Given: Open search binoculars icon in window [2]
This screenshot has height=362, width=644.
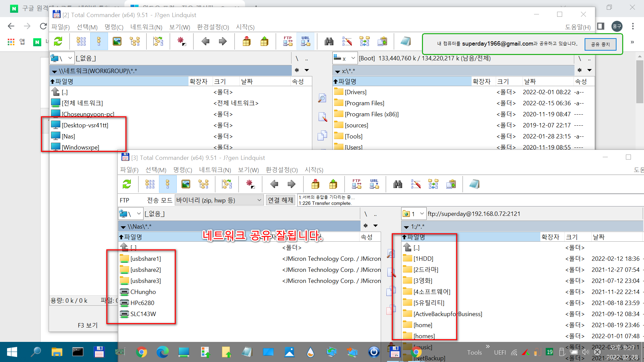Looking at the screenshot, I should pos(329,42).
